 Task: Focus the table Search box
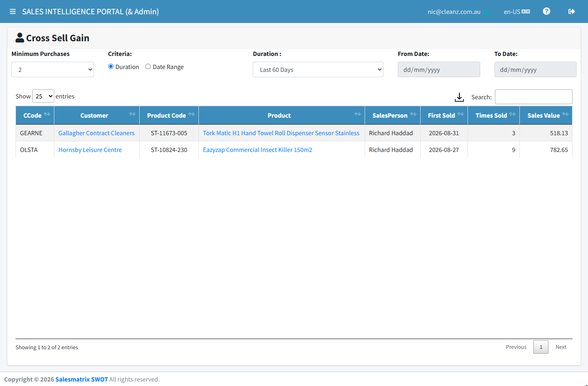coord(534,97)
